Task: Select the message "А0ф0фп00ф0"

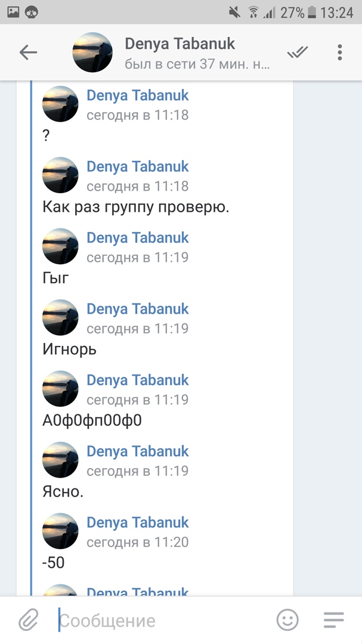Action: click(92, 421)
